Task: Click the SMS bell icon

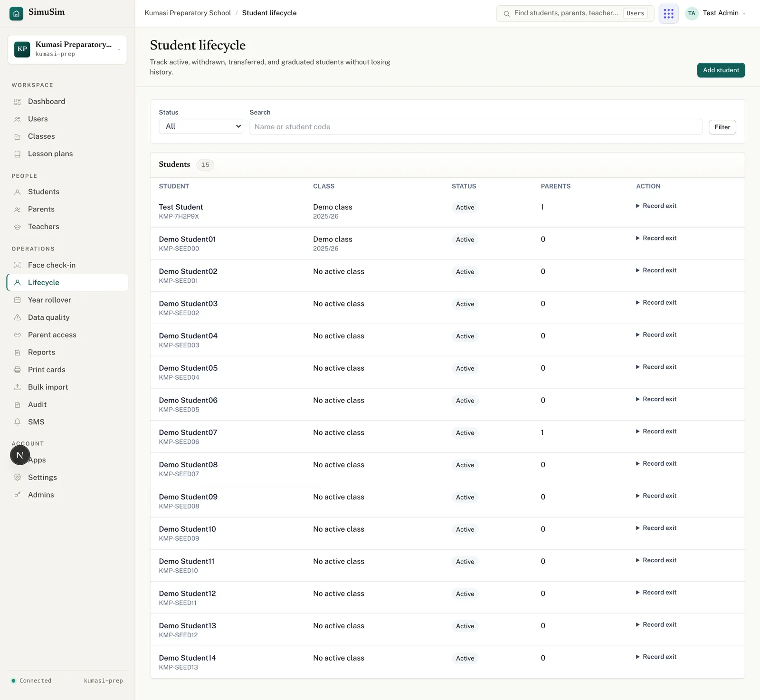Action: [18, 422]
